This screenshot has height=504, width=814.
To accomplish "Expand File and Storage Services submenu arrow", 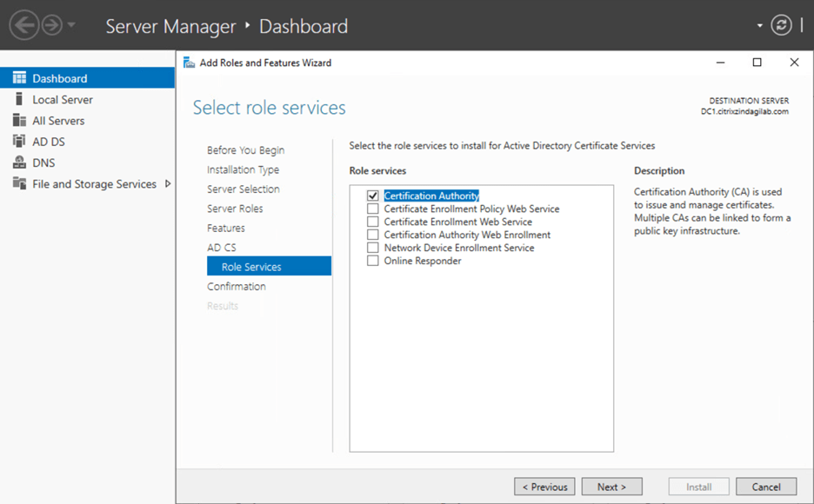I will 168,183.
